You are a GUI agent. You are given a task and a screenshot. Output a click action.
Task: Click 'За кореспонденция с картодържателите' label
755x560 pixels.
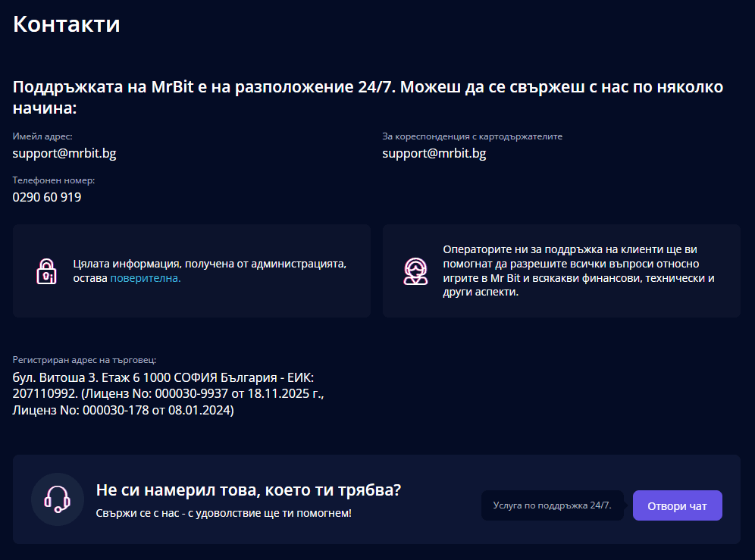click(472, 136)
